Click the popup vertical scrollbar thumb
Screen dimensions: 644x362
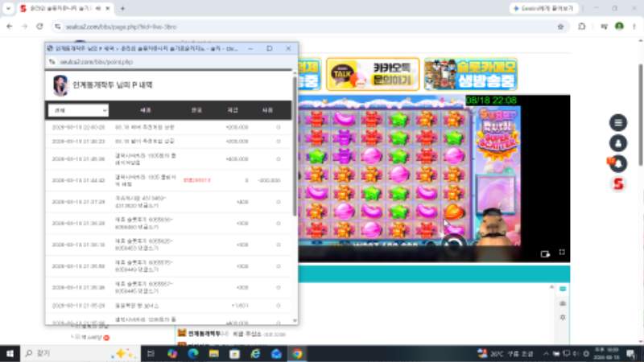click(295, 146)
